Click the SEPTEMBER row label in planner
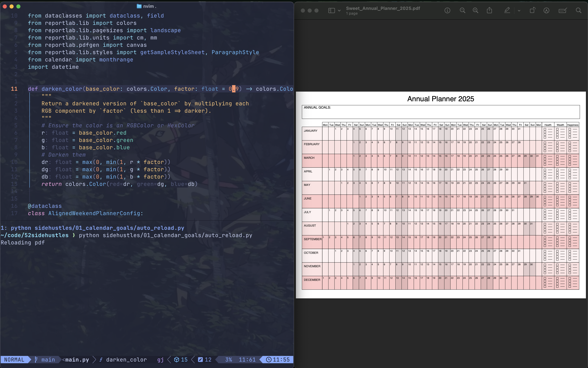This screenshot has height=368, width=588. pos(313,239)
